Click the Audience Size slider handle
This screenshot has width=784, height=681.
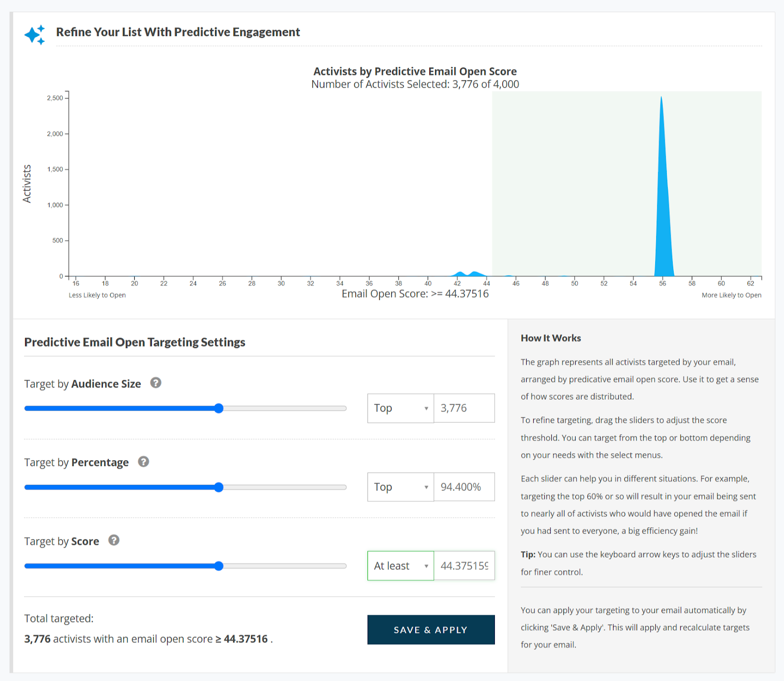(219, 409)
